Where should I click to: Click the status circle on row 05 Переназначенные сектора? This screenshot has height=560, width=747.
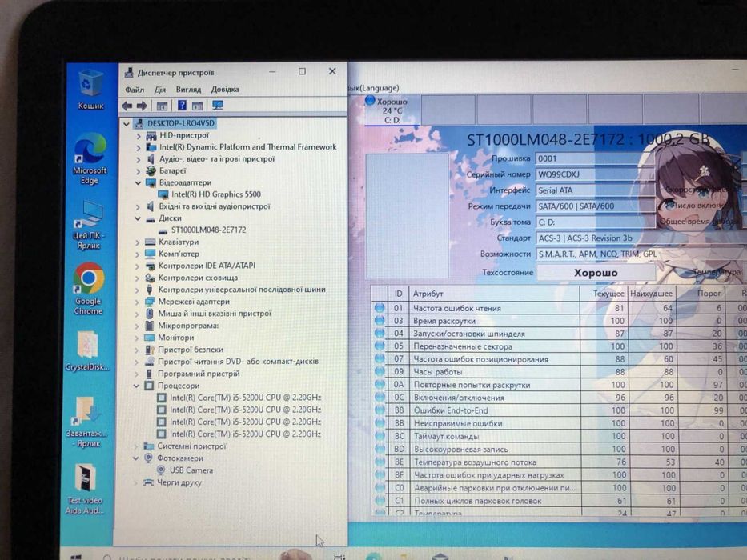click(380, 346)
